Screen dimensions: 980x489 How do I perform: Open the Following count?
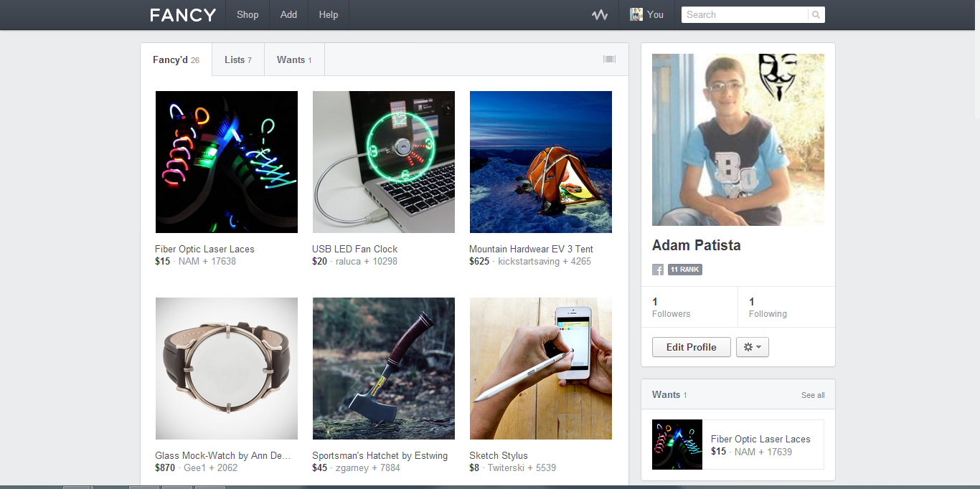pos(768,308)
